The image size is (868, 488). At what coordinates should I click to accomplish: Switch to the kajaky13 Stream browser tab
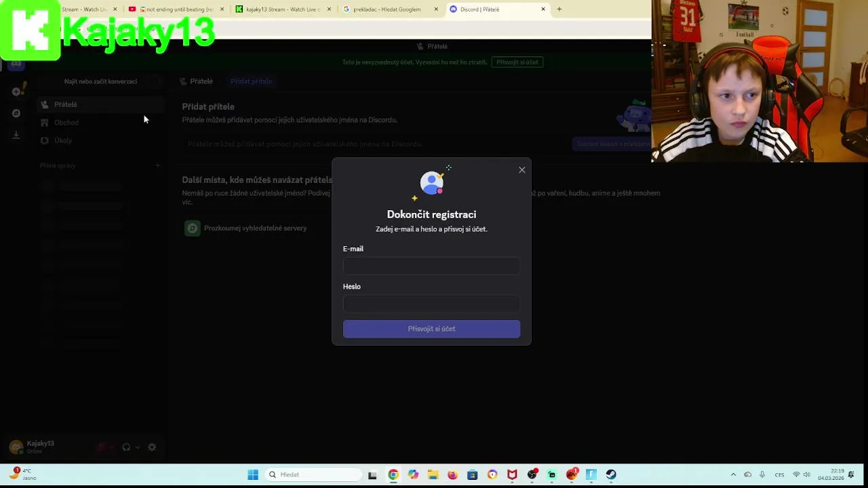click(x=282, y=9)
